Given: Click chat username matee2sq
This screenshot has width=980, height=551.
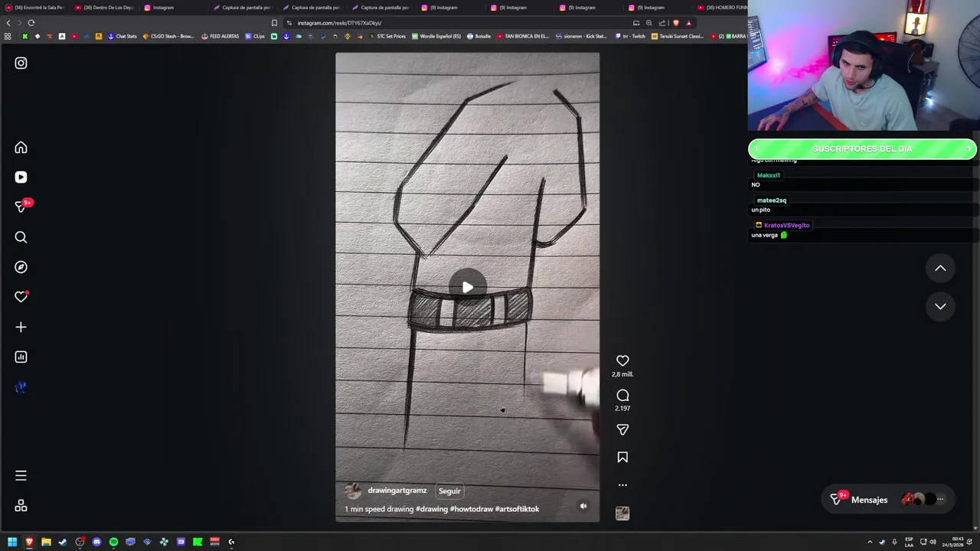Looking at the screenshot, I should (771, 201).
